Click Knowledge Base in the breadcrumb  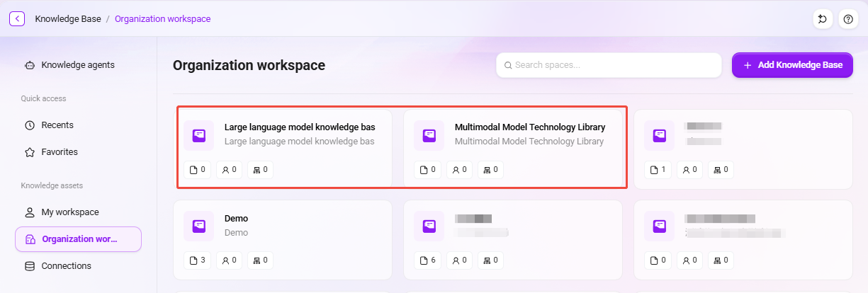[68, 19]
